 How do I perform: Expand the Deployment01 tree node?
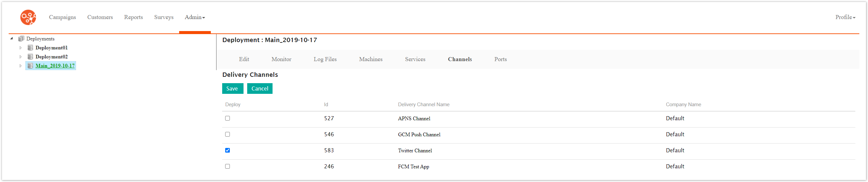[21, 48]
